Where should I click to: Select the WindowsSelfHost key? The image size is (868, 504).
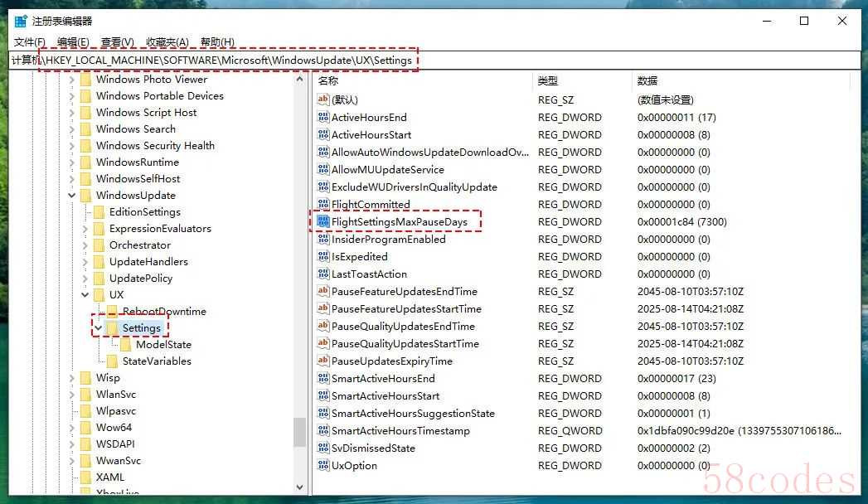pyautogui.click(x=138, y=179)
